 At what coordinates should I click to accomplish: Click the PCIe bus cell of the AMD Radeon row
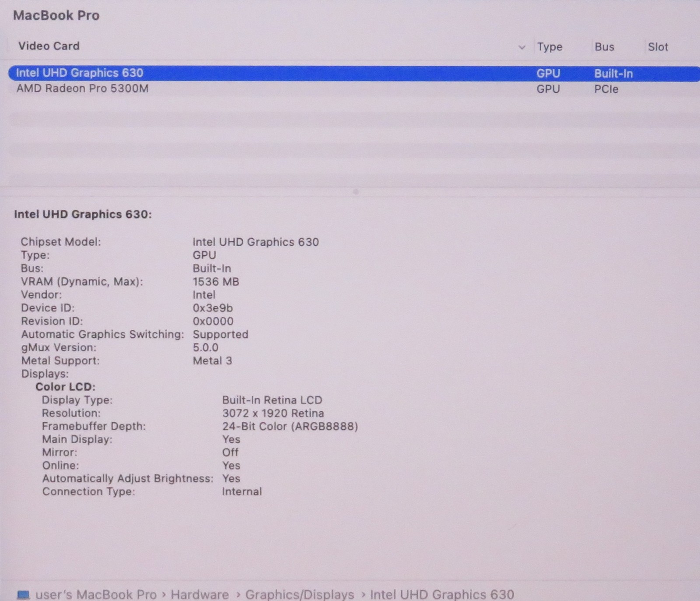[606, 89]
